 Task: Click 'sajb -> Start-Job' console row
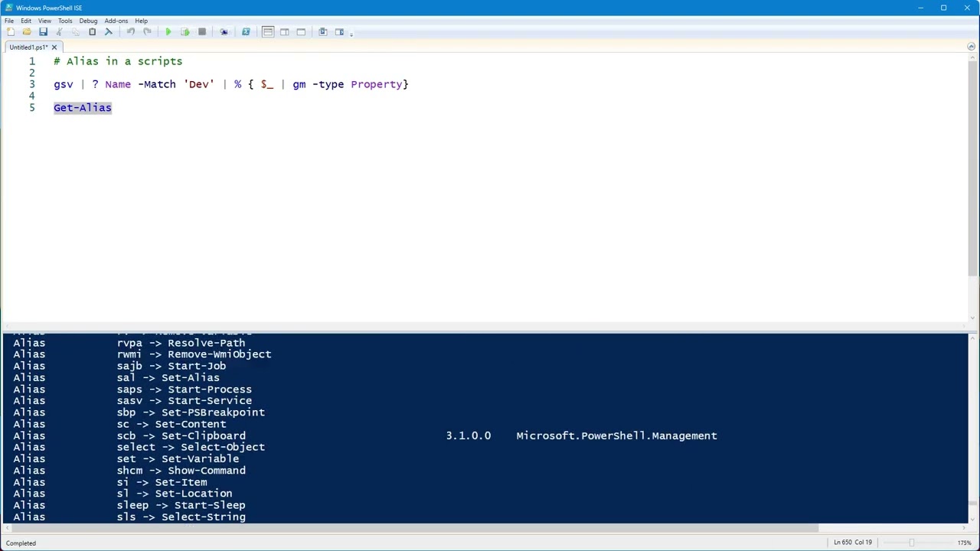171,366
